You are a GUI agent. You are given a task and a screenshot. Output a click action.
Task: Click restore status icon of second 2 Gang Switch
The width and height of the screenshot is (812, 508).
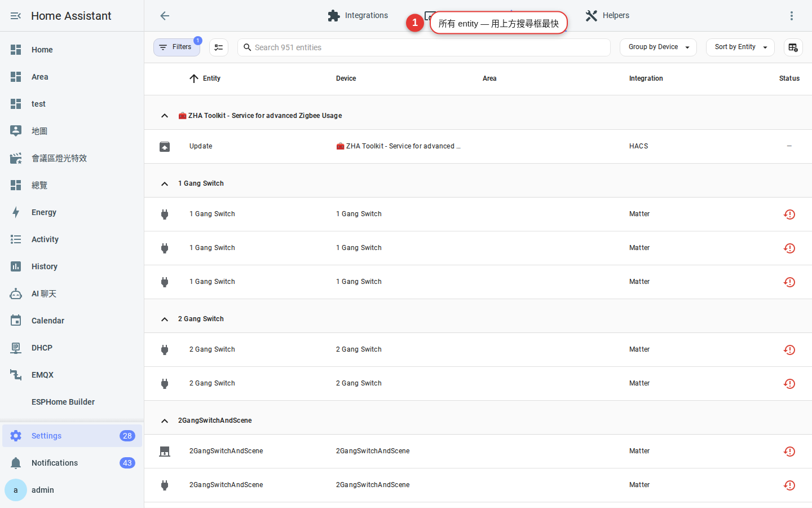pyautogui.click(x=789, y=384)
